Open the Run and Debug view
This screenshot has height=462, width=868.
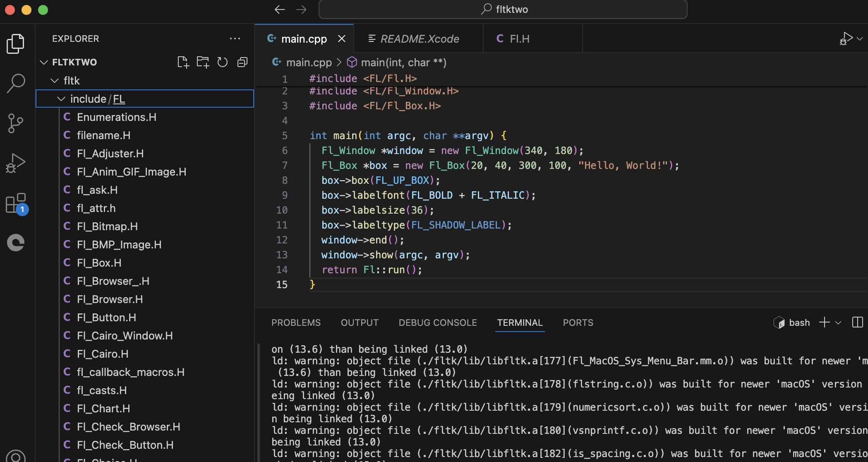click(16, 163)
